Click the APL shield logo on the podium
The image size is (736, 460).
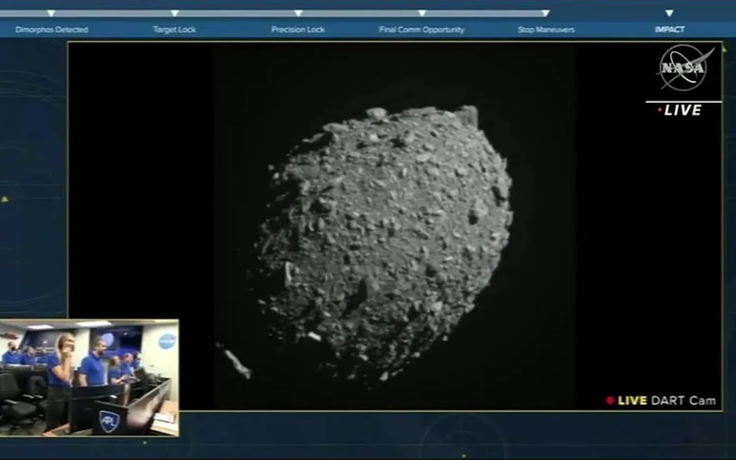[109, 421]
